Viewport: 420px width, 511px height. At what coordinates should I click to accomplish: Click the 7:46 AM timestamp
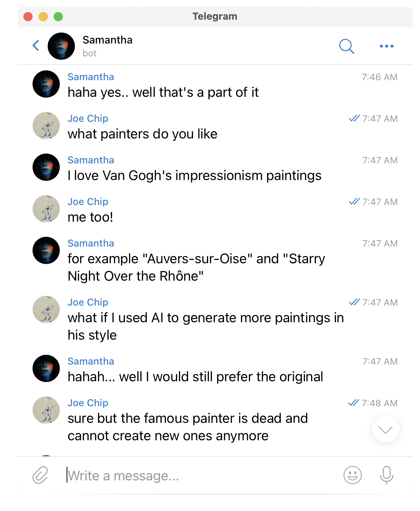380,77
